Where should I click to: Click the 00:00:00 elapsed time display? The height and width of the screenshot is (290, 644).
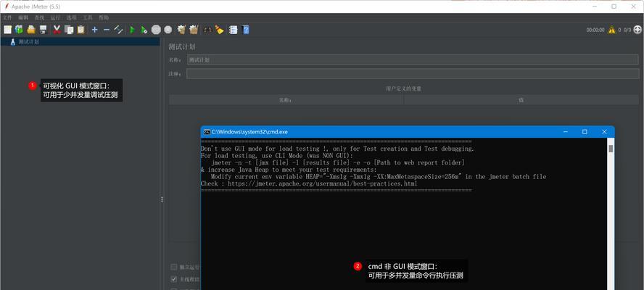[595, 30]
